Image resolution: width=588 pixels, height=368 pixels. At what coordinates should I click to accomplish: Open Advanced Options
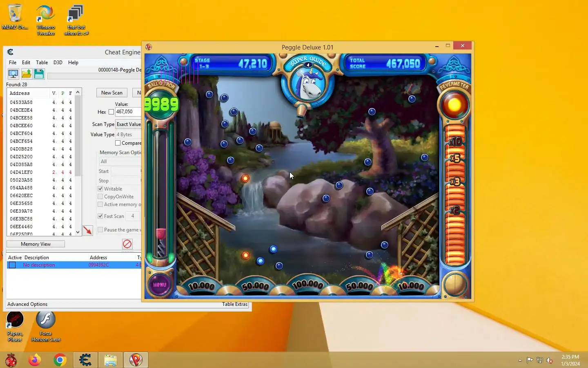27,304
